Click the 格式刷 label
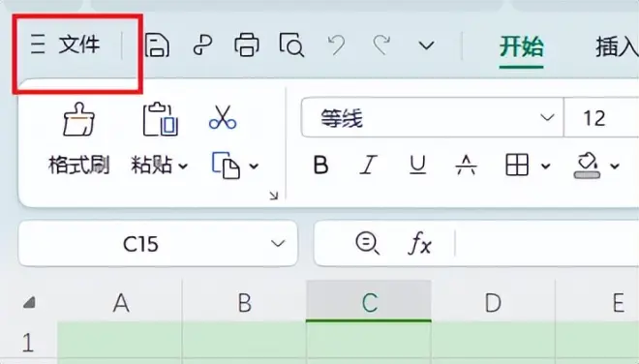This screenshot has height=364, width=639. point(79,166)
